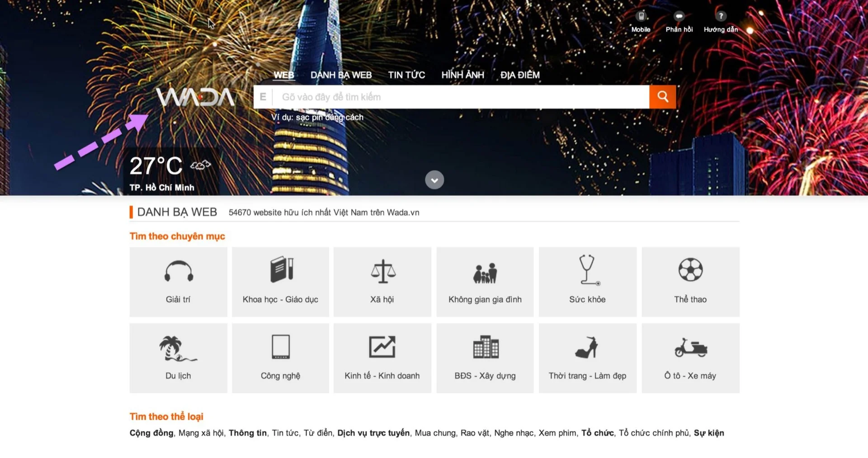The width and height of the screenshot is (868, 458).
Task: Click the Phản hồi feedback icon
Action: (679, 17)
